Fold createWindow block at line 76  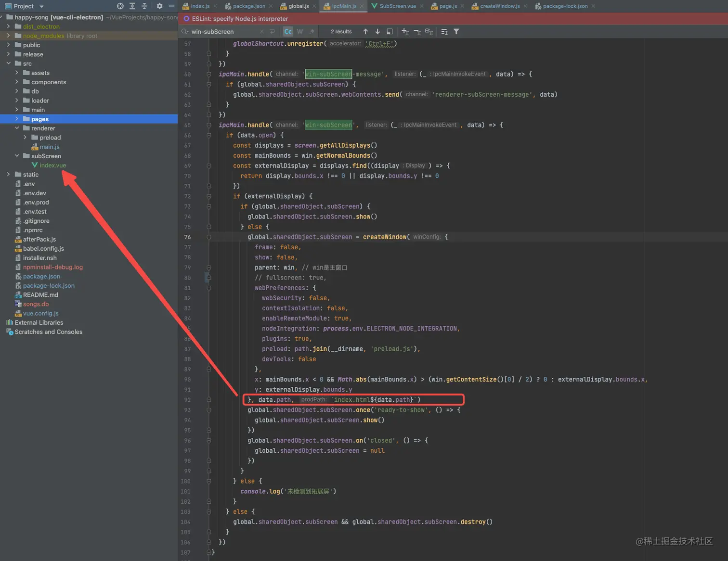coord(209,237)
